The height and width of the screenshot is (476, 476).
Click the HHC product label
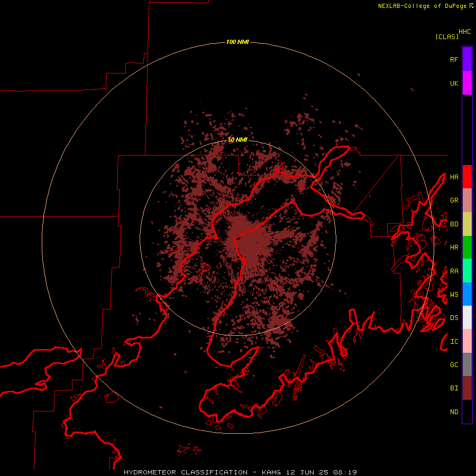coord(464,31)
